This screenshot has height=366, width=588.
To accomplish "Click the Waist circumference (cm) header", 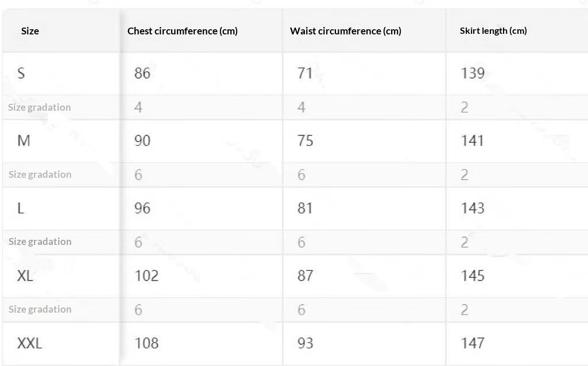I will [345, 31].
